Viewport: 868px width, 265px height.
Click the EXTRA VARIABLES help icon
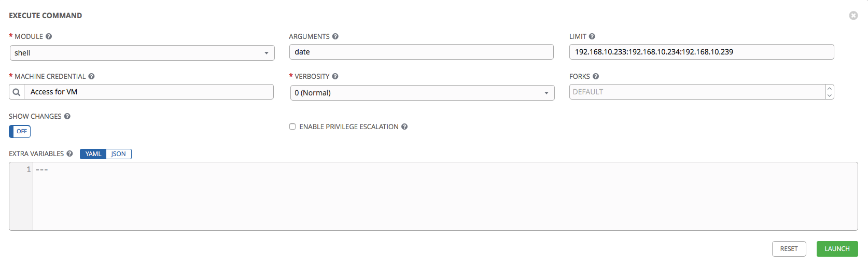point(69,154)
